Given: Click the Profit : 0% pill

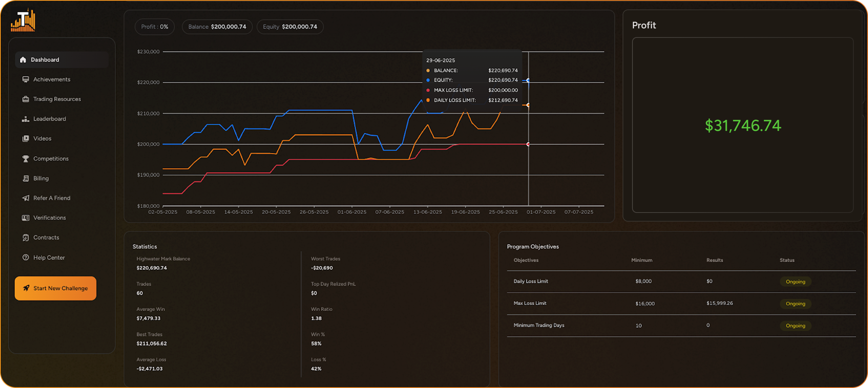Looking at the screenshot, I should [x=155, y=27].
